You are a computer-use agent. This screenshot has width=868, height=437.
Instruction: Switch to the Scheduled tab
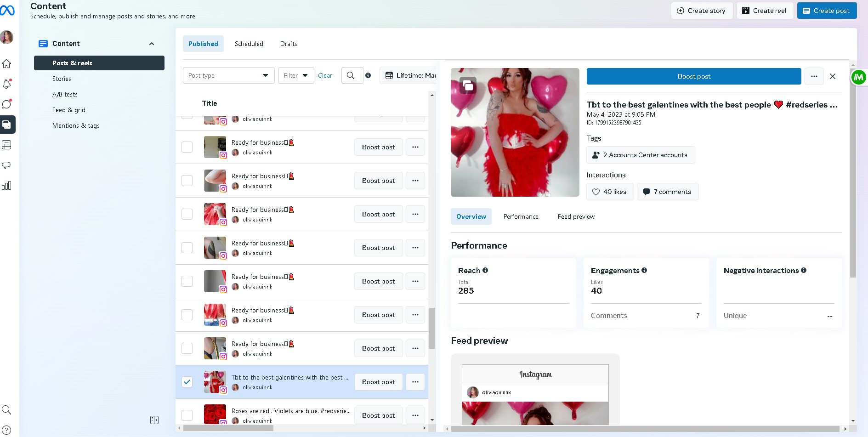coord(249,44)
